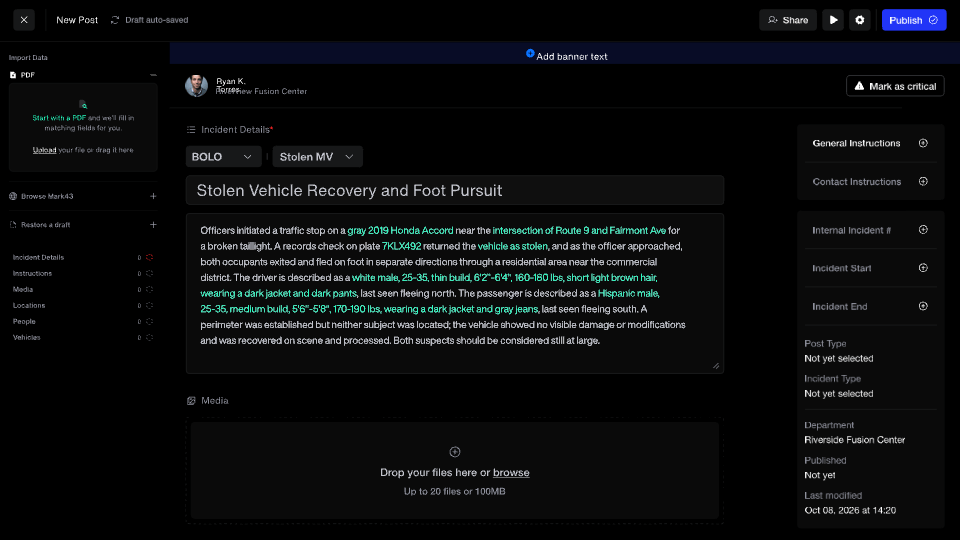The height and width of the screenshot is (540, 960).
Task: Collapse the PDF import section
Action: tap(153, 75)
